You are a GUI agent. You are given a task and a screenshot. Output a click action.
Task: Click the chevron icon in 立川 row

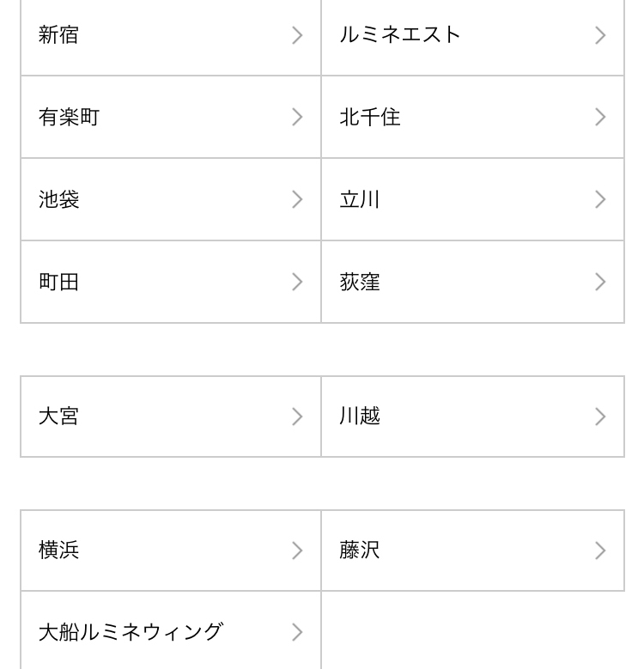click(x=600, y=199)
